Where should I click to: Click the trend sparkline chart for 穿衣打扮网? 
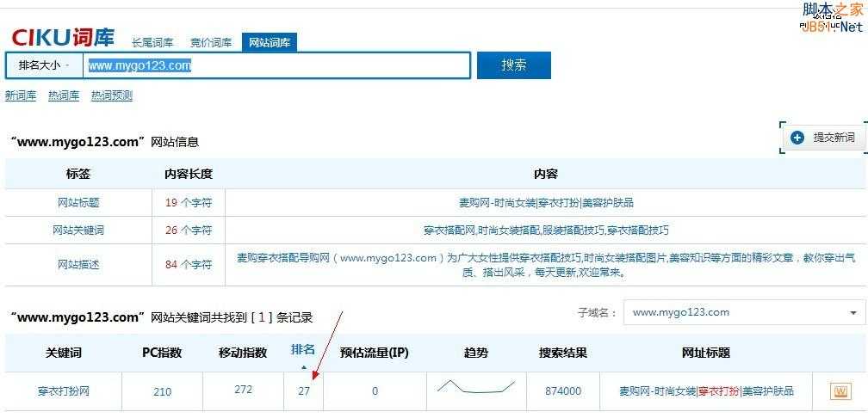(475, 387)
